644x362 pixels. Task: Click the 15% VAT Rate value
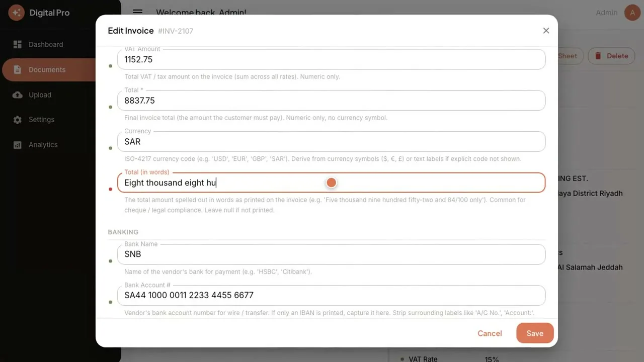(x=492, y=359)
